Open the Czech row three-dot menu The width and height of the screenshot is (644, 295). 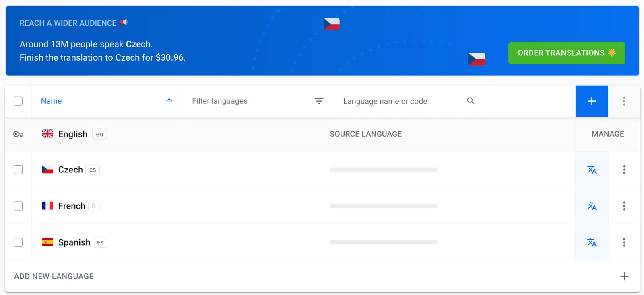[x=624, y=170]
